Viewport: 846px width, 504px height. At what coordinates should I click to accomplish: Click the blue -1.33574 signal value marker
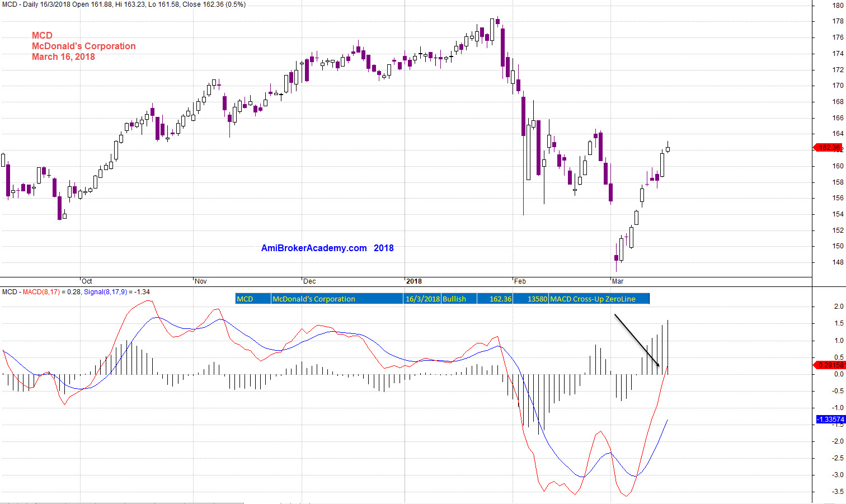(x=830, y=420)
